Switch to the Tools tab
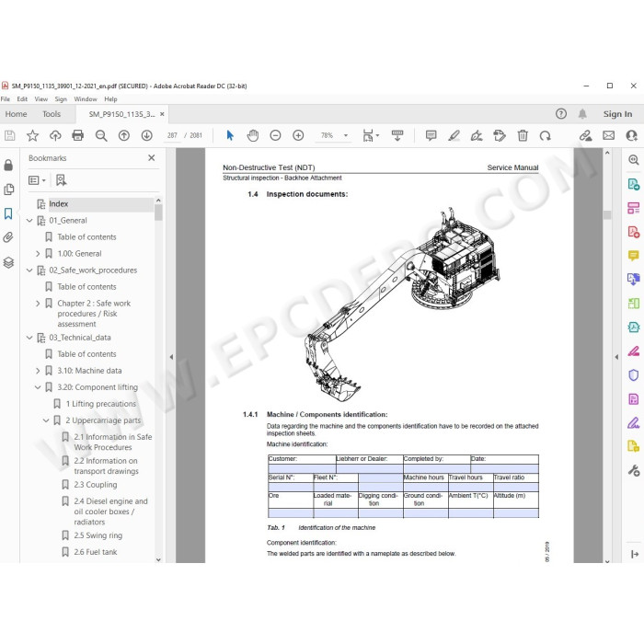644x644 pixels. point(52,114)
